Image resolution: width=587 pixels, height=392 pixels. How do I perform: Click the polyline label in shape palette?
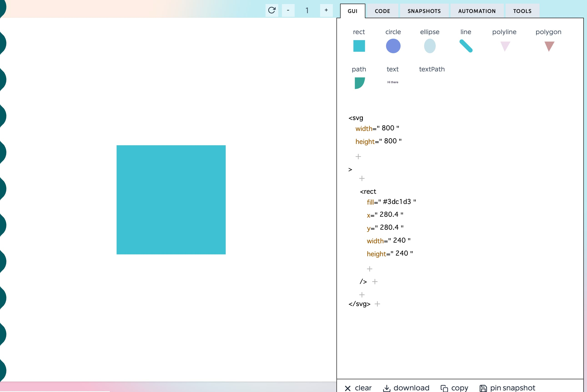(504, 32)
